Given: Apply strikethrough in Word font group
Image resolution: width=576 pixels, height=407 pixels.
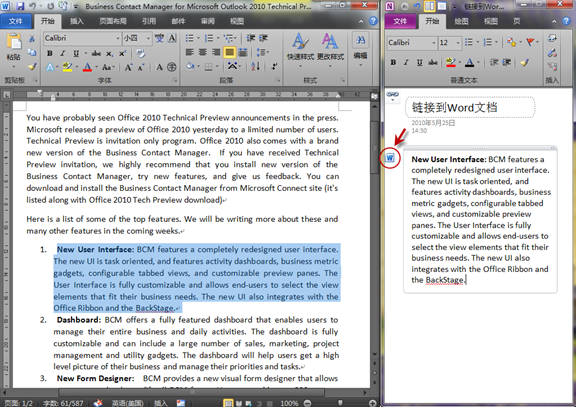Looking at the screenshot, I should click(96, 54).
